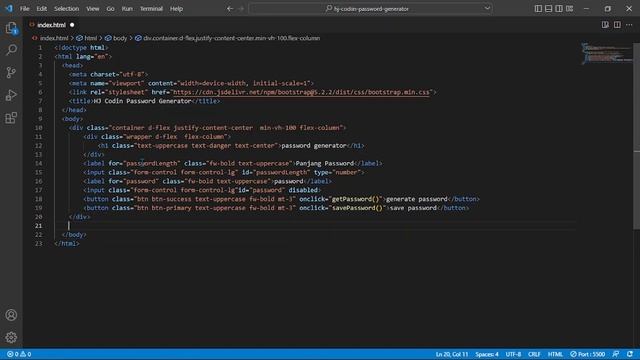Click the title text 'HJ Codin Password Generator'
The width and height of the screenshot is (640, 360).
[142, 101]
